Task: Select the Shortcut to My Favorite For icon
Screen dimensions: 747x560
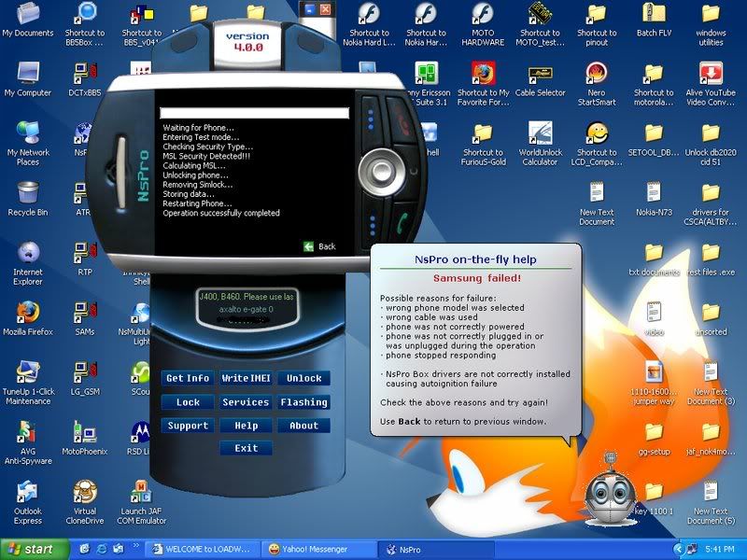Action: pyautogui.click(x=483, y=84)
